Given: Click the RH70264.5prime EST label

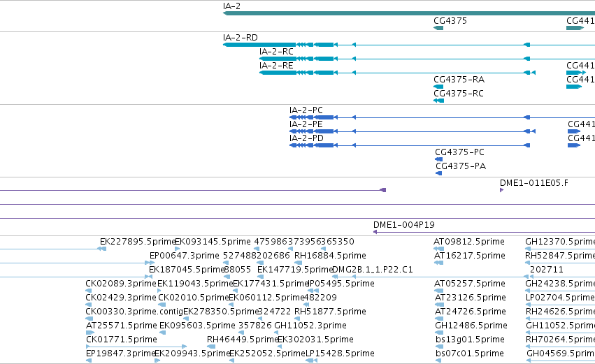Looking at the screenshot, I should [561, 340].
